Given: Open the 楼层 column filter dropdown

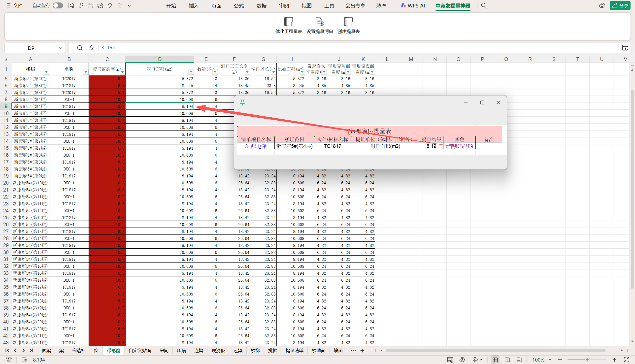Looking at the screenshot, I should (x=46, y=72).
